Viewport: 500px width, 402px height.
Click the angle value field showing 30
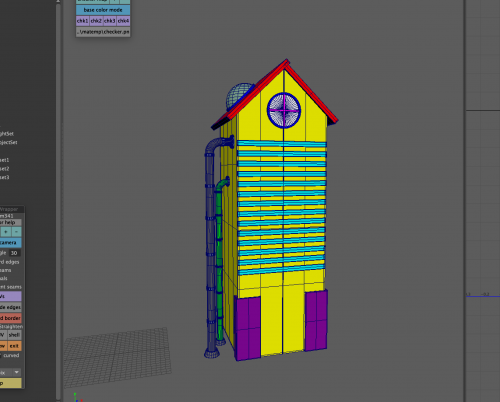[x=15, y=253]
